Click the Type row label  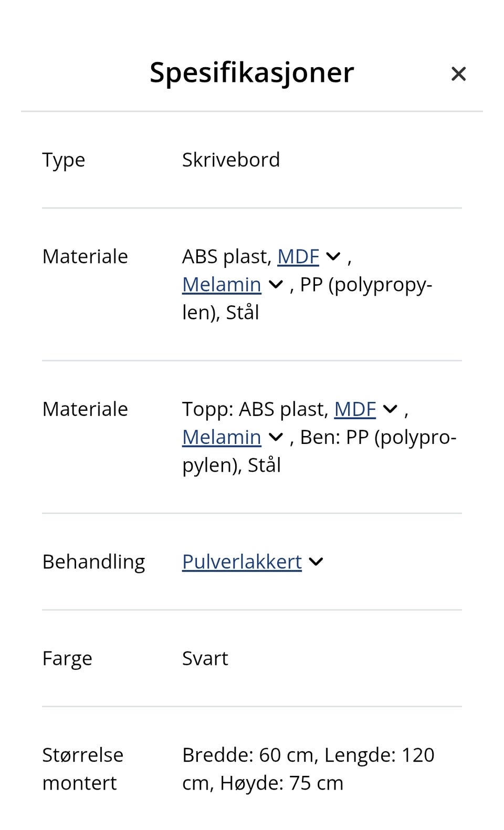click(64, 160)
